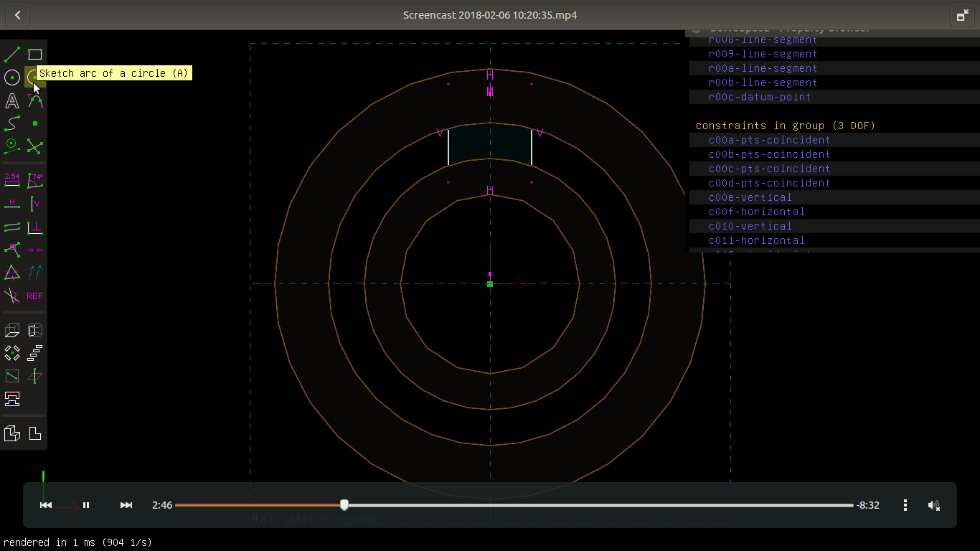
Task: Open c00d-pts-coincident constraint
Action: 770,183
